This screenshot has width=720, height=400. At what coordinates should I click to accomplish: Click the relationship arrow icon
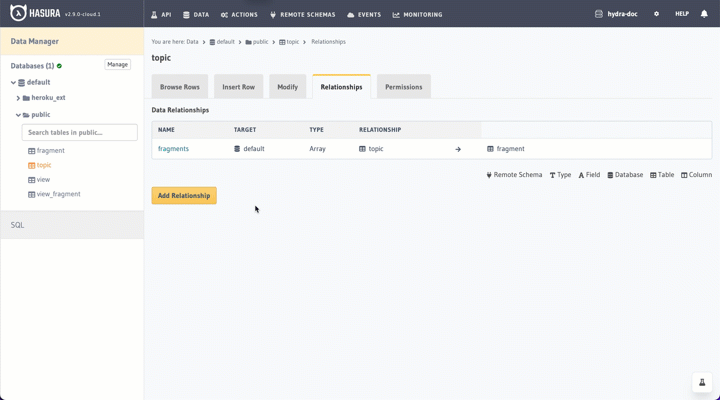(458, 149)
